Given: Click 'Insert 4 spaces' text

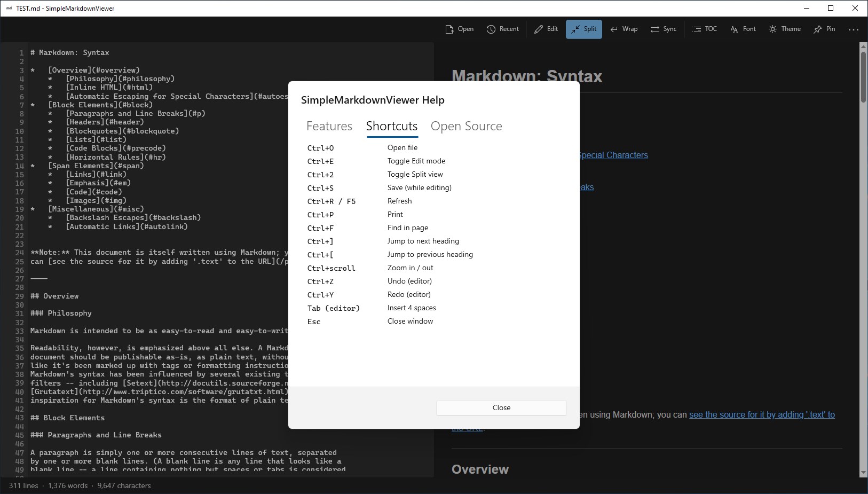Looking at the screenshot, I should tap(412, 308).
